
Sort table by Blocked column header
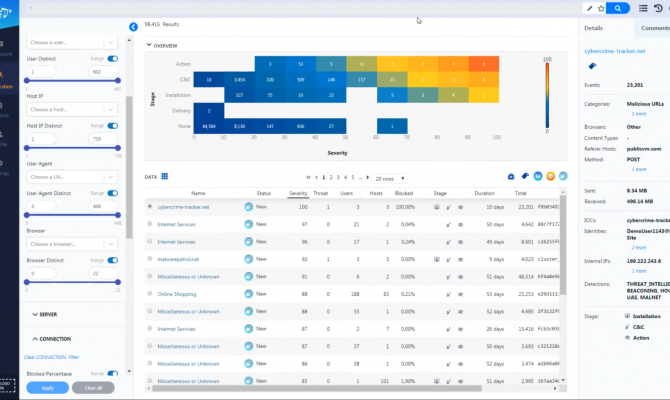404,193
